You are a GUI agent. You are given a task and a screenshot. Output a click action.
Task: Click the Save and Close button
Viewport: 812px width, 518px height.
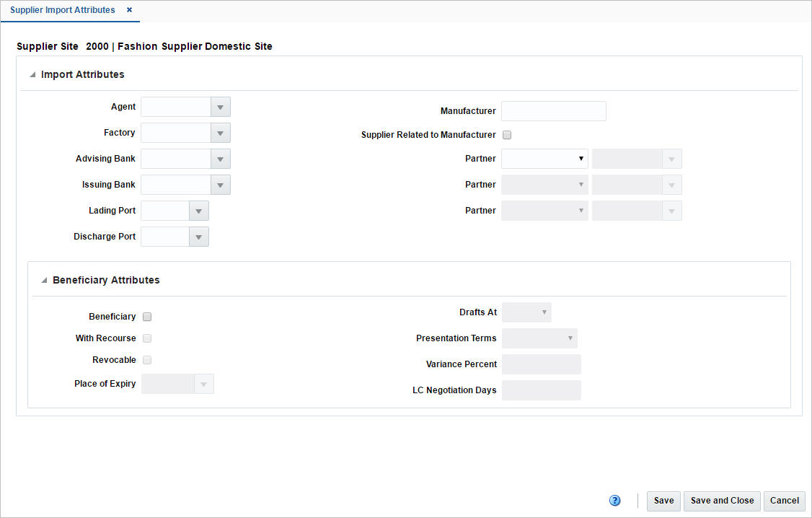(x=722, y=500)
